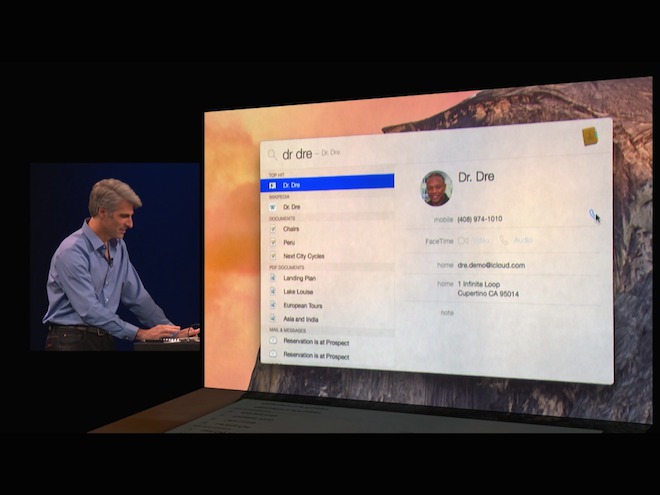This screenshot has width=660, height=495.
Task: Click the 'mobile' field label
Action: tap(443, 220)
